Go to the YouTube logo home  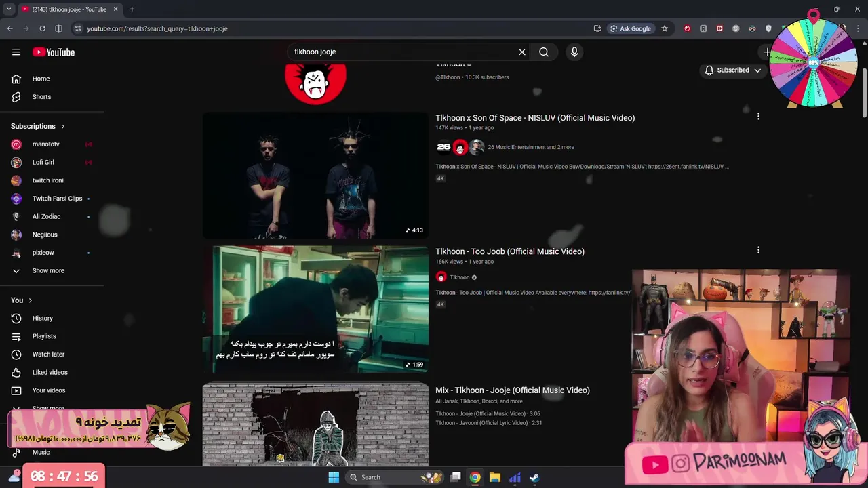point(54,52)
